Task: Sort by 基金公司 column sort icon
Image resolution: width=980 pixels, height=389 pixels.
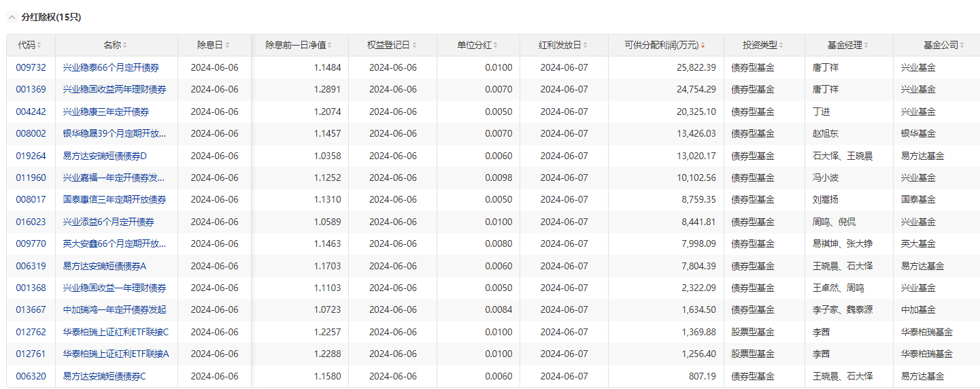Action: pos(962,46)
